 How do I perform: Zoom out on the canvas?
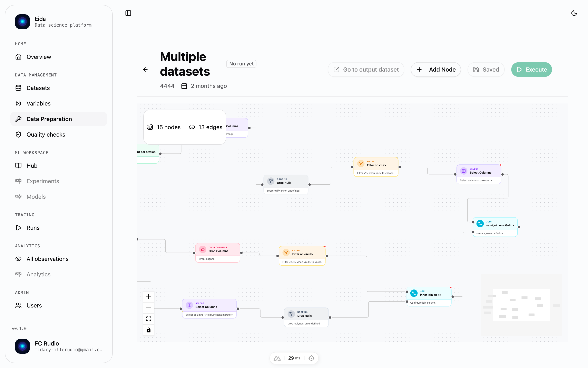coord(148,308)
